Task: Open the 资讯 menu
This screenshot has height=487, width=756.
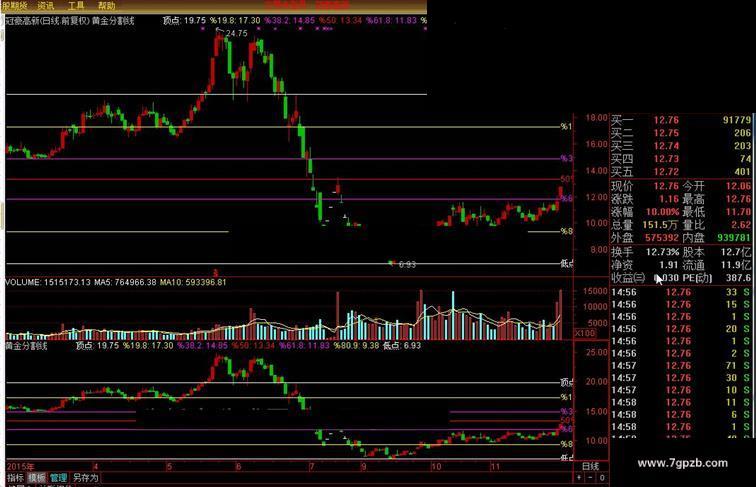Action: click(x=46, y=6)
